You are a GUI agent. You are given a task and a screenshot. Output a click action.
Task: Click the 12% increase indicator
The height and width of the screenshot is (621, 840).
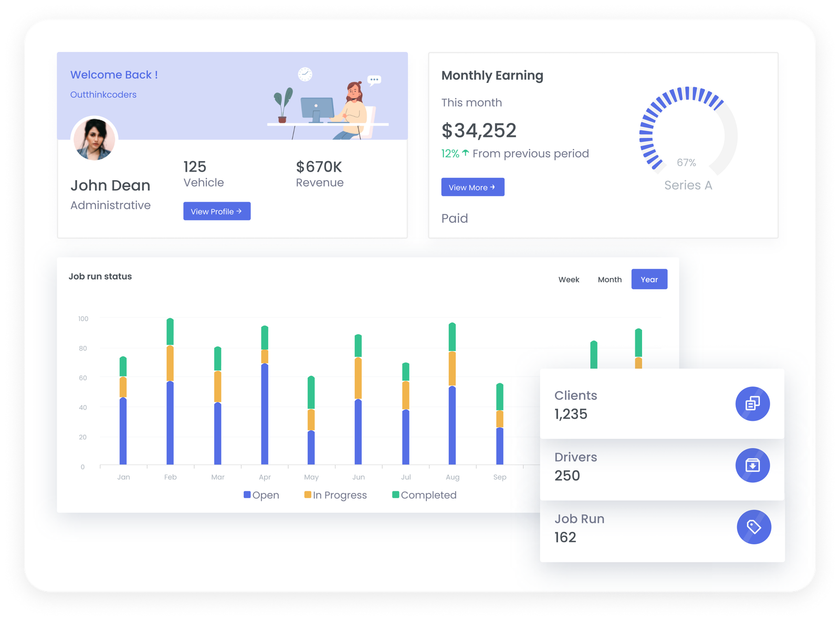coord(455,154)
